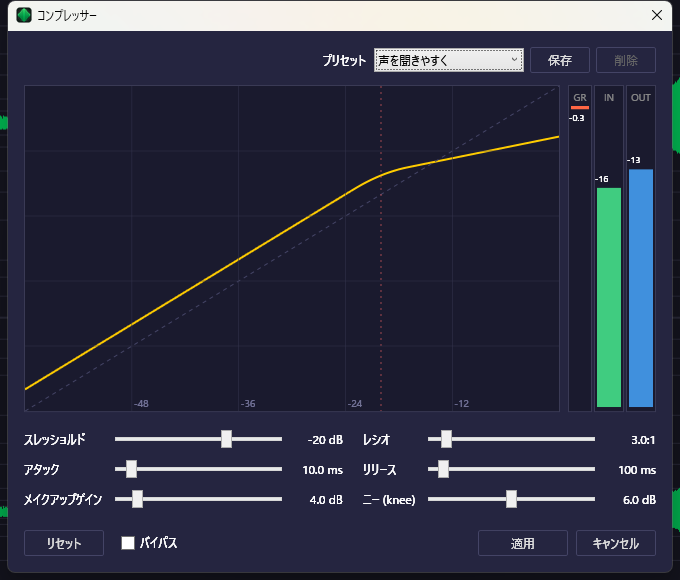Close the コンプレッサー dialog window
680x580 pixels.
[656, 15]
